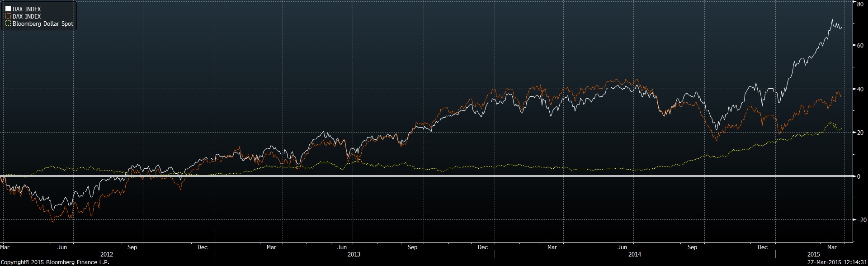Click the yellow dashed Bloomberg Dollar Spot swatch

[x=8, y=24]
